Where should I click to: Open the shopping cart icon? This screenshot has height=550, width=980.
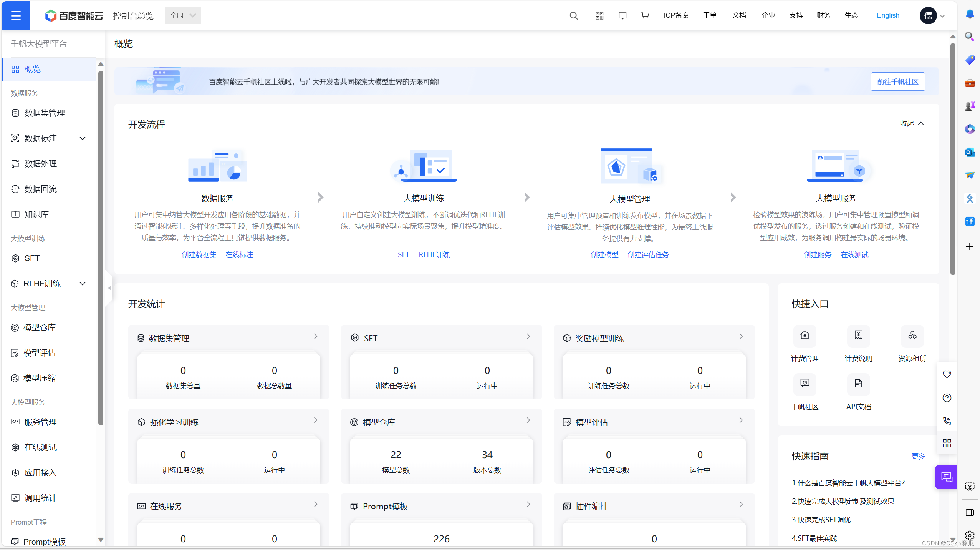[x=645, y=15]
